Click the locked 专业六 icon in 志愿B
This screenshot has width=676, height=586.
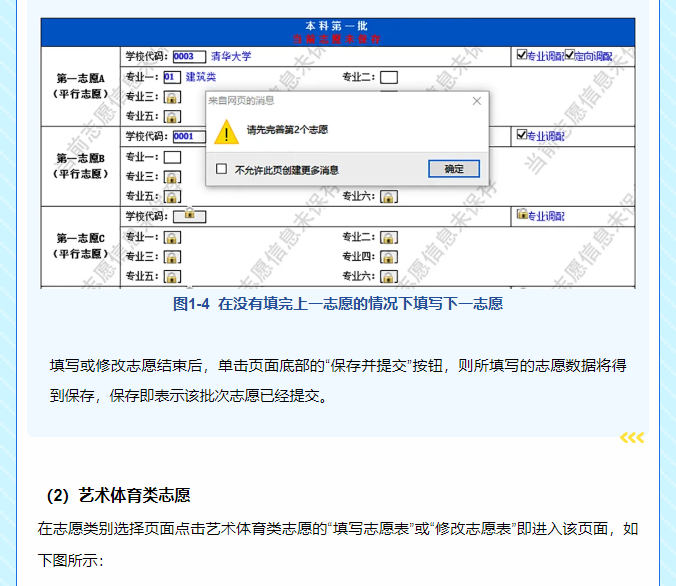(389, 196)
